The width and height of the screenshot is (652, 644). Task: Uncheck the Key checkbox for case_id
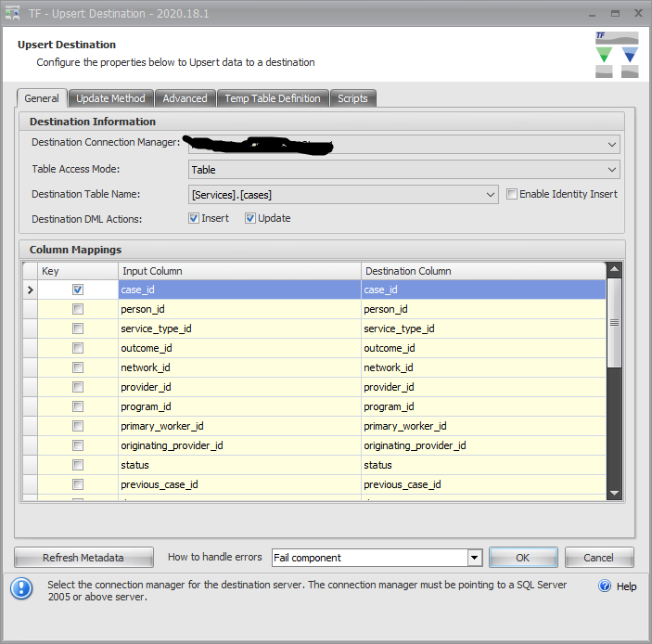(x=78, y=290)
